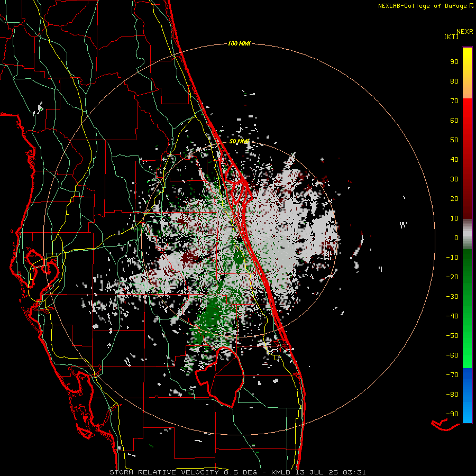
Task: Click the 90 value on velocity scale
Action: tap(454, 62)
